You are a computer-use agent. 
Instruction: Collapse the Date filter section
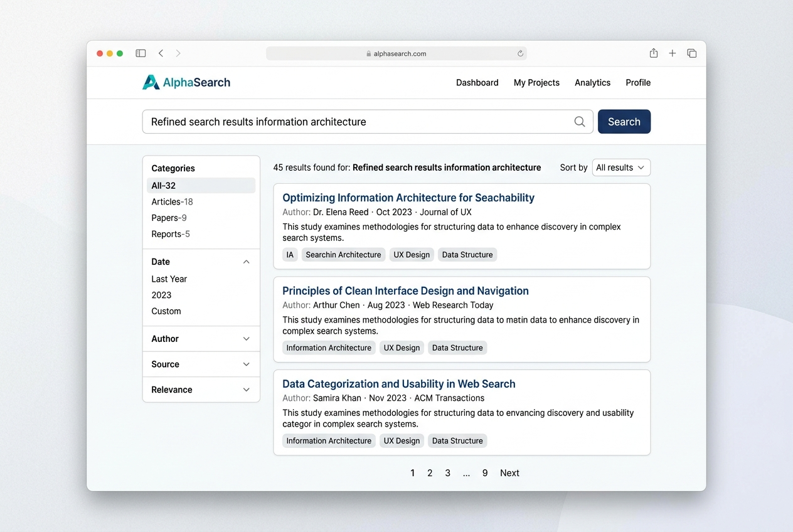246,262
